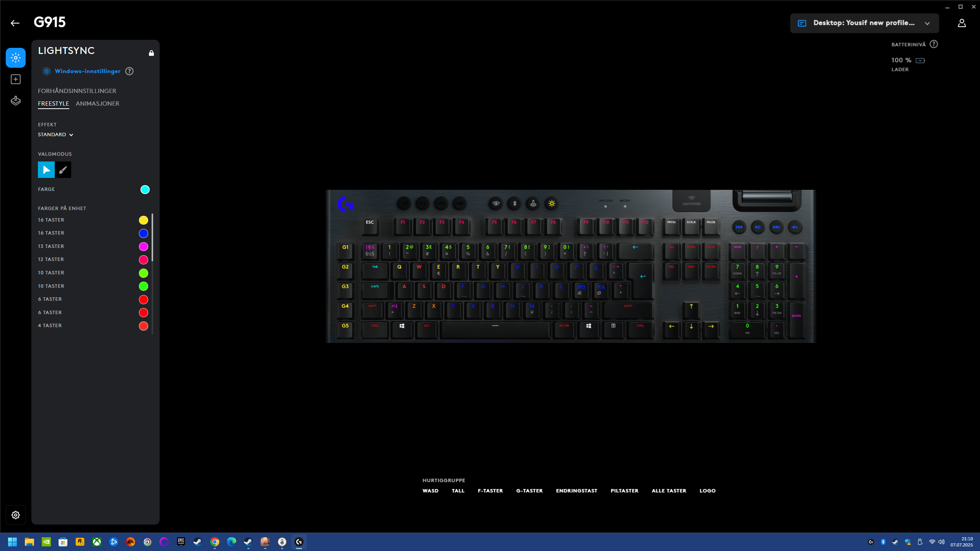Open the LIGHTSYNC lighting sidebar icon
Screen dimensions: 980x551
(x=16, y=58)
